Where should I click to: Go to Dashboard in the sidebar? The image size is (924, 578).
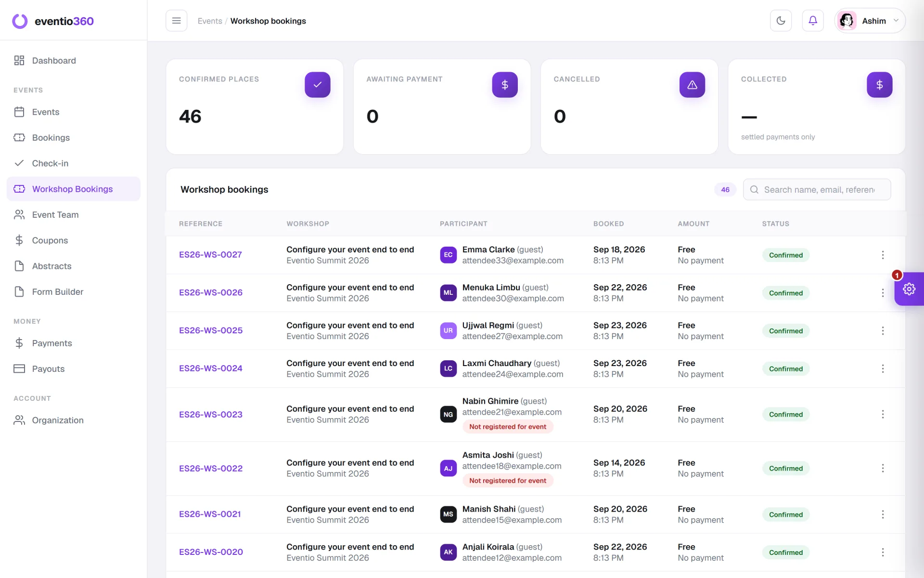click(74, 61)
